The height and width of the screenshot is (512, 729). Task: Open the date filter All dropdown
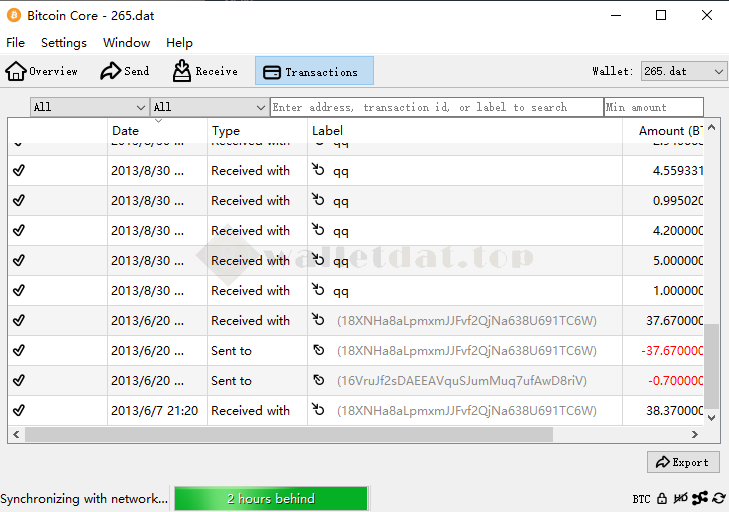click(89, 107)
